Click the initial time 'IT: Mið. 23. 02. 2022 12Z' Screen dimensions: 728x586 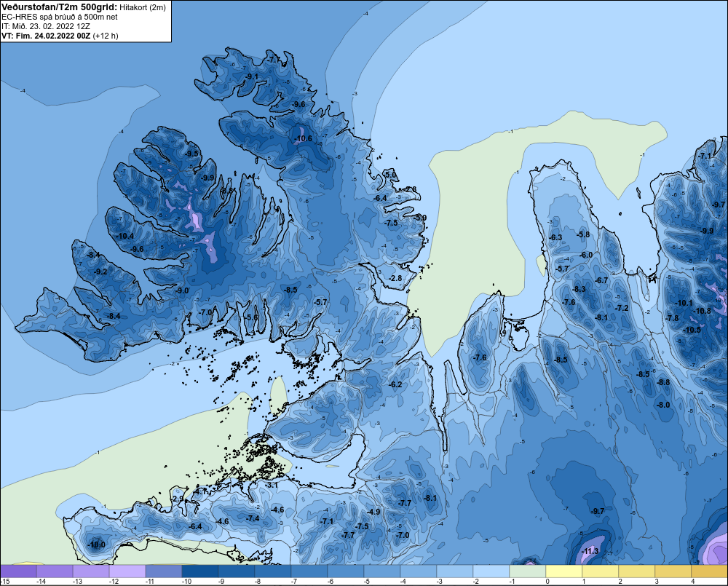click(x=45, y=26)
